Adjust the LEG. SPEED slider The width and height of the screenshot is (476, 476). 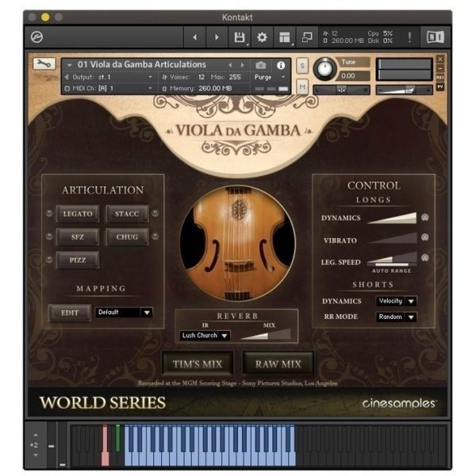pyautogui.click(x=392, y=258)
